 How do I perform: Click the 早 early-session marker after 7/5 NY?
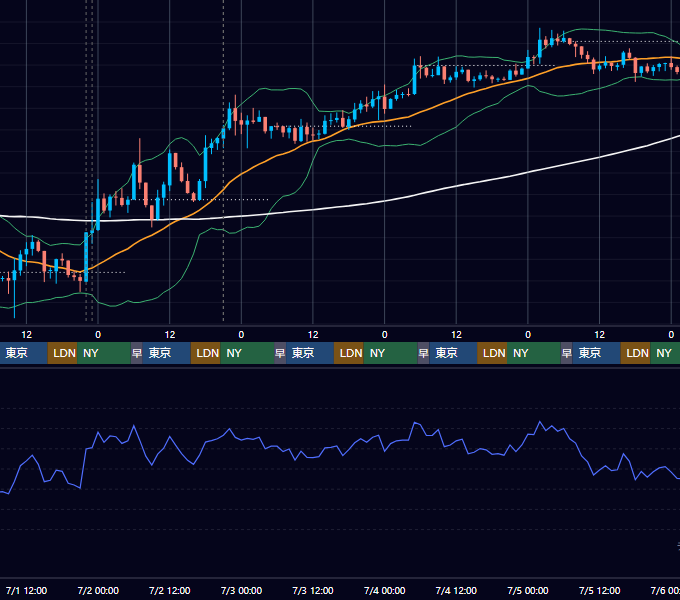[x=566, y=353]
